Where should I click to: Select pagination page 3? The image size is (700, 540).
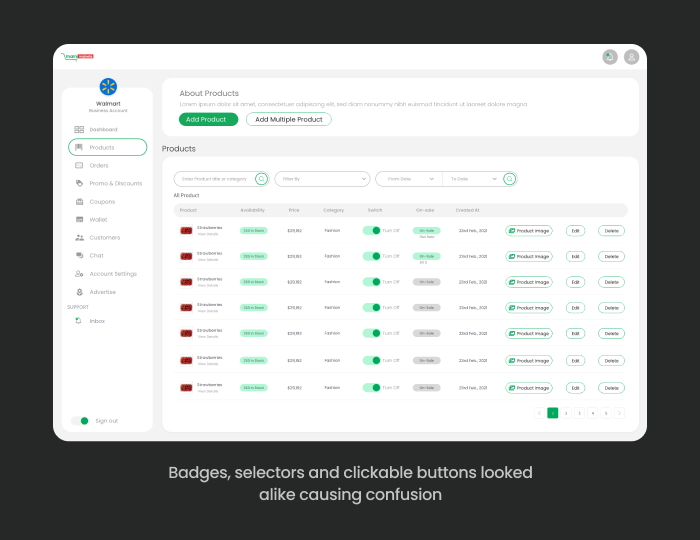[579, 413]
